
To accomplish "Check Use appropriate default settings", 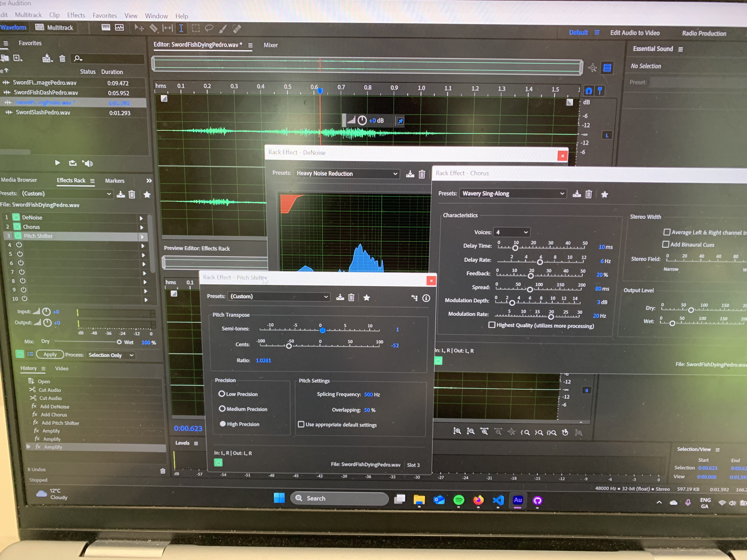I will pos(301,424).
